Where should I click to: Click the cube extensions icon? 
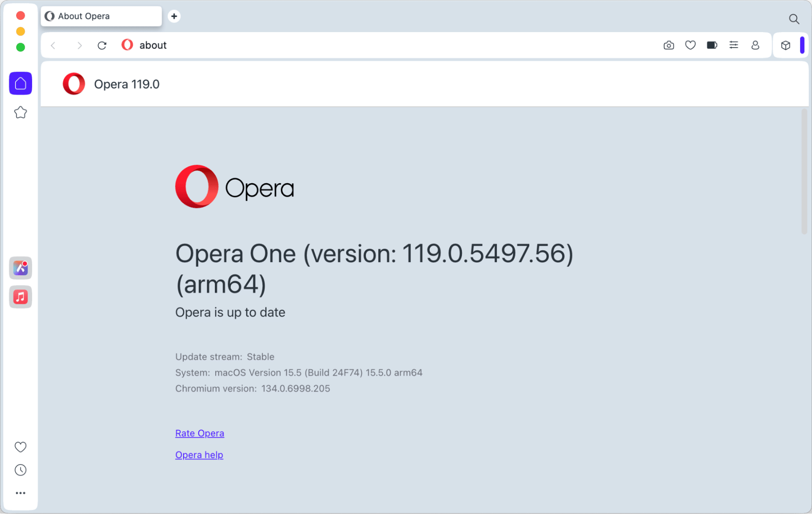785,45
